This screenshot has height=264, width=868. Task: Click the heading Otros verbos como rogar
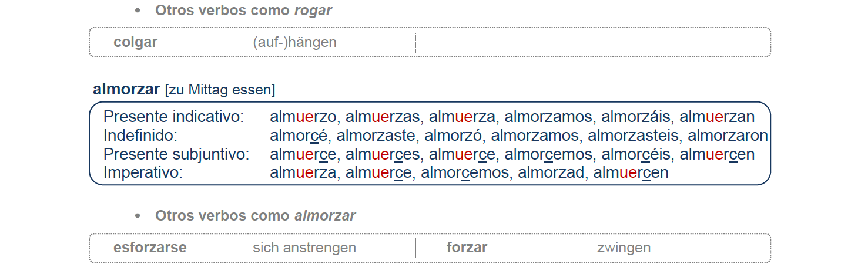[x=243, y=10]
